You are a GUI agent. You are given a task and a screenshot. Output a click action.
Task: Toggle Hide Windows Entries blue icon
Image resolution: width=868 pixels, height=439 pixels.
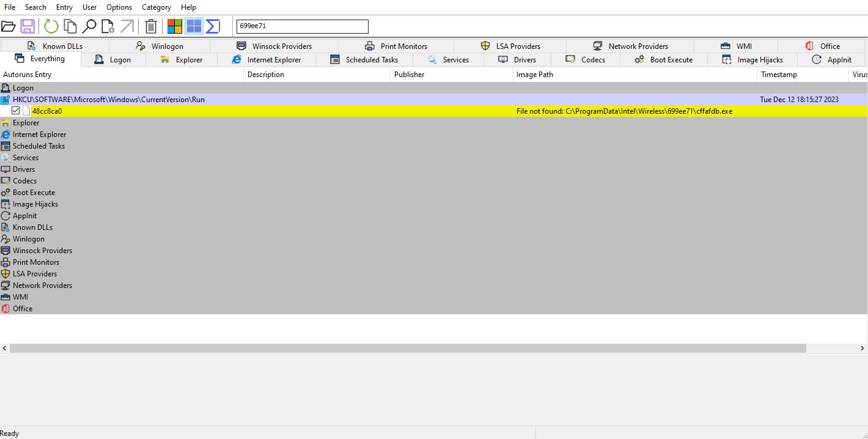tap(194, 26)
